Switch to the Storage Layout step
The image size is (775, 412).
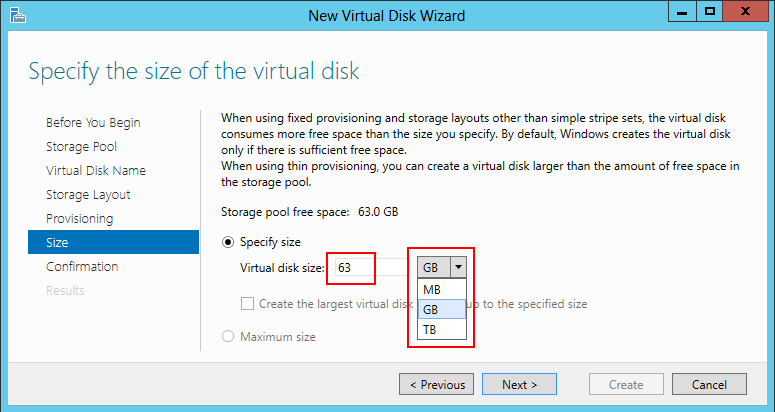88,195
